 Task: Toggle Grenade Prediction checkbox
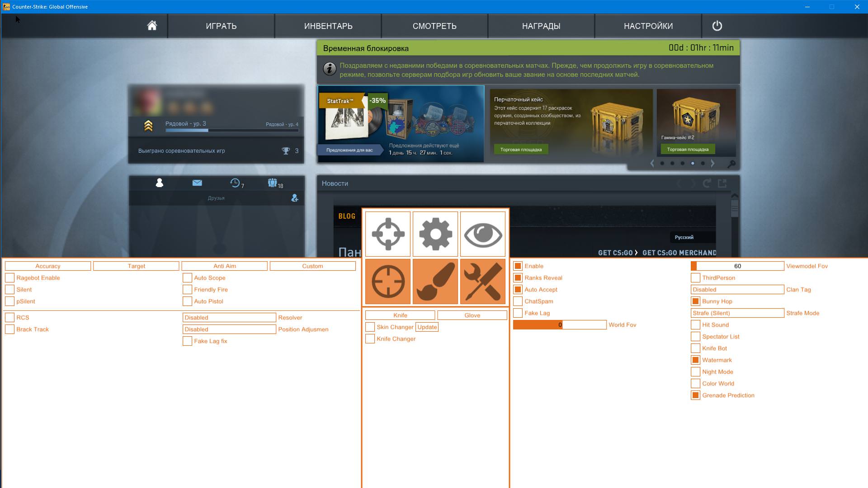point(695,395)
